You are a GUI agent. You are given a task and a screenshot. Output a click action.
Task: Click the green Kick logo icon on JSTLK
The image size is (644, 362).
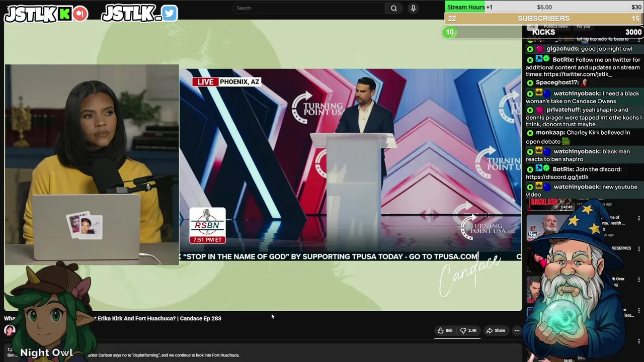pos(64,14)
